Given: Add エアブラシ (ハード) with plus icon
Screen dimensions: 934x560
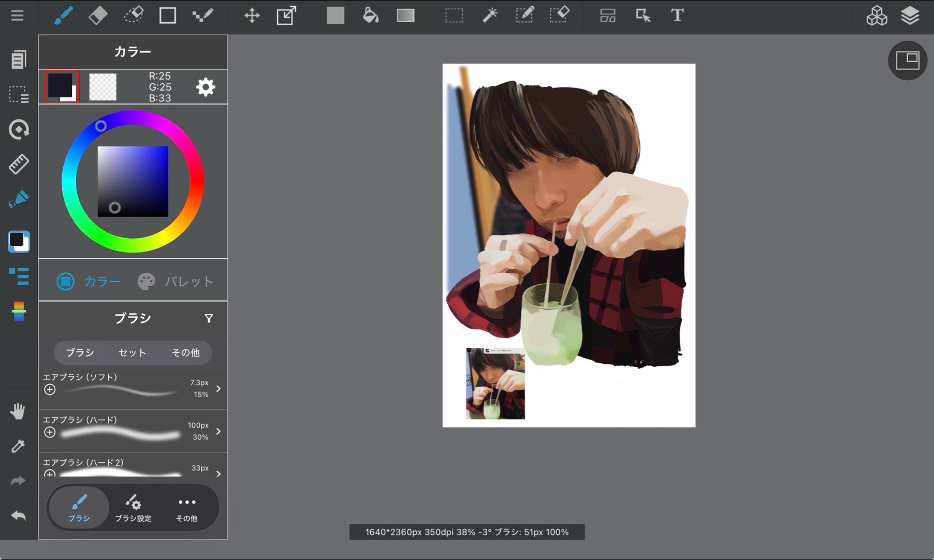Looking at the screenshot, I should click(x=50, y=432).
